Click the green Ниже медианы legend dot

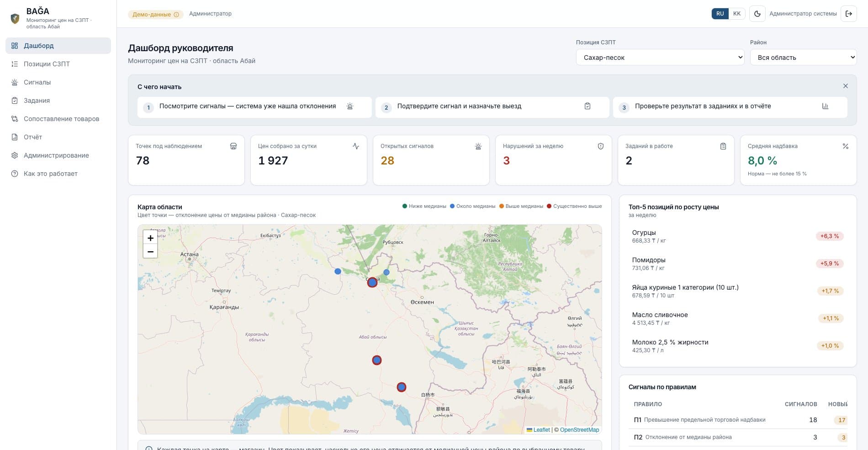click(405, 206)
